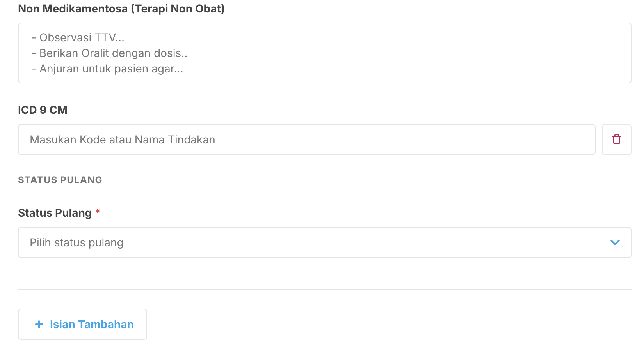Click the horizontal separator above Isian Tambahan
This screenshot has height=350, width=644.
pos(324,290)
